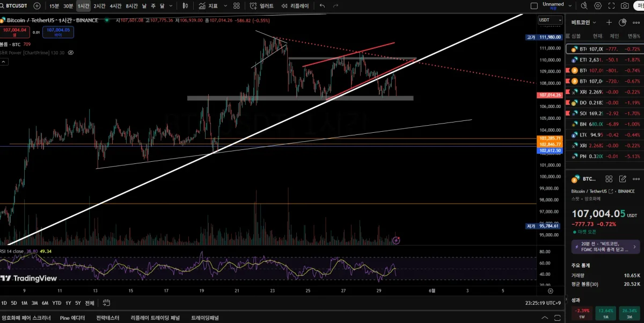This screenshot has width=644, height=323.
Task: Select the BNB row in watchlist
Action: click(605, 124)
